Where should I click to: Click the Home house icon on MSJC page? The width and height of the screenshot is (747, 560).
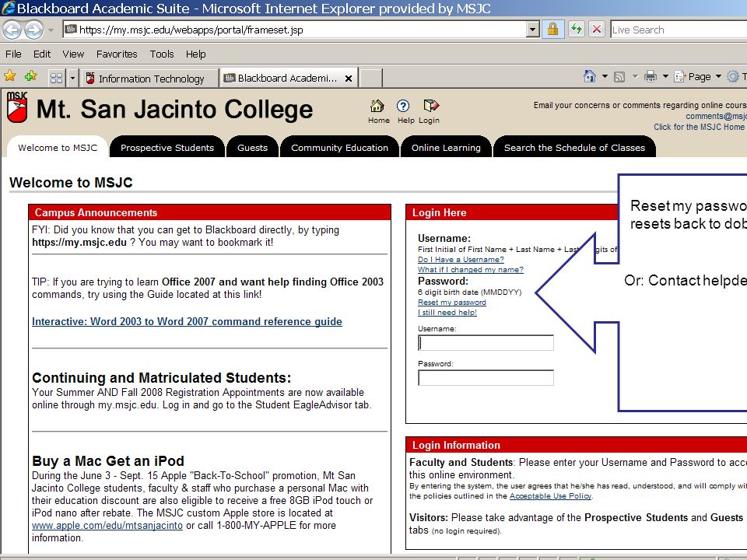[378, 105]
